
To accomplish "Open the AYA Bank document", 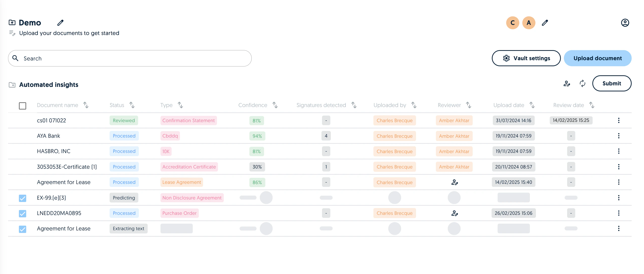I will click(48, 136).
